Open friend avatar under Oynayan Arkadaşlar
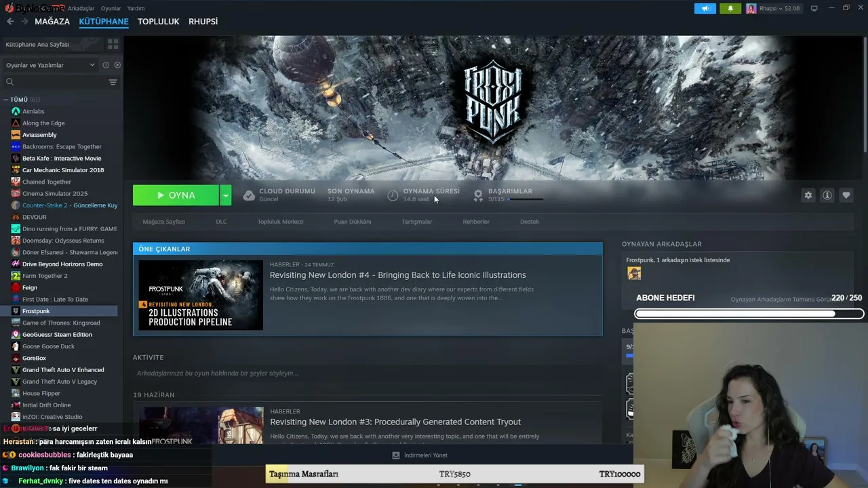Viewport: 868px width, 488px height. click(634, 273)
